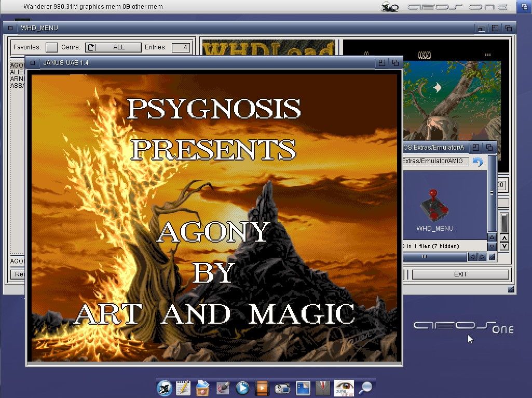Open the film strip video dock icon
Image resolution: width=532 pixels, height=398 pixels.
pos(262,388)
